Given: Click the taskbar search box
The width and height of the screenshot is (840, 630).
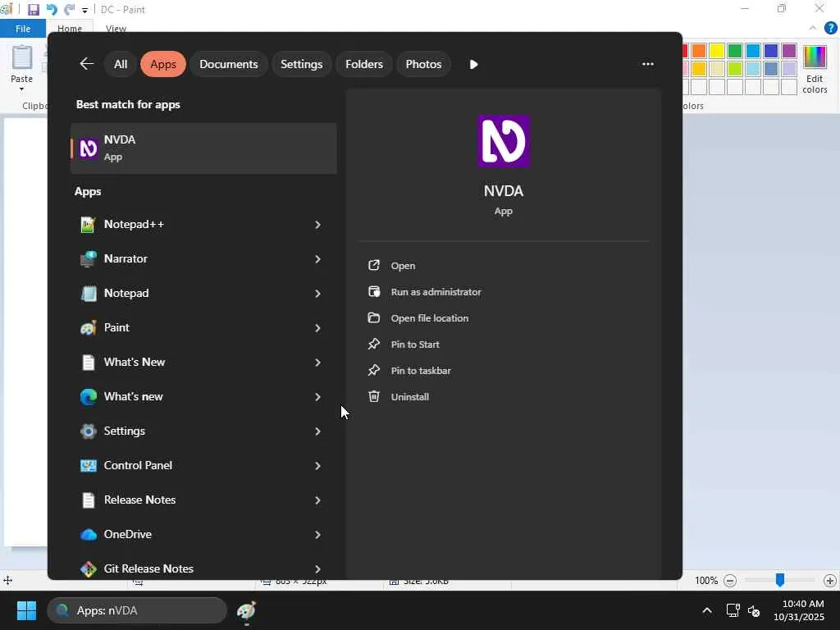Looking at the screenshot, I should [x=137, y=610].
